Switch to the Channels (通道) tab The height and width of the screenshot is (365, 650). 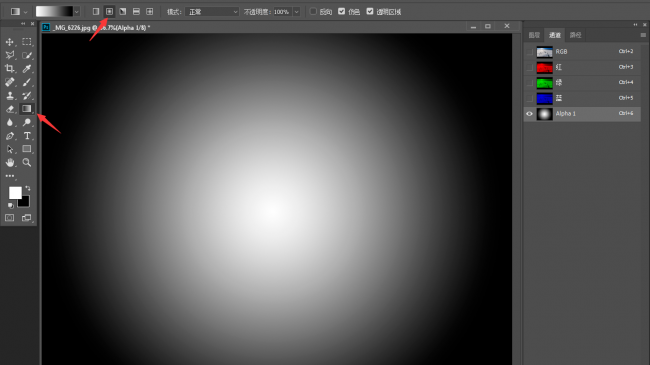[555, 35]
